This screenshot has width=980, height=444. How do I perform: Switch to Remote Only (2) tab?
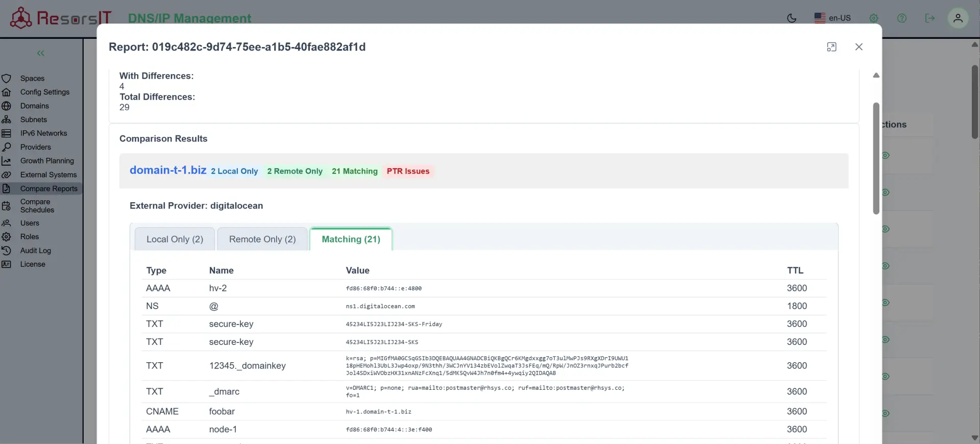point(262,239)
